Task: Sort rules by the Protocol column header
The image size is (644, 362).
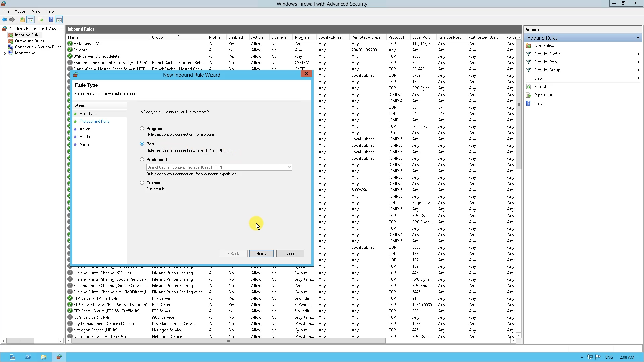Action: pyautogui.click(x=398, y=37)
